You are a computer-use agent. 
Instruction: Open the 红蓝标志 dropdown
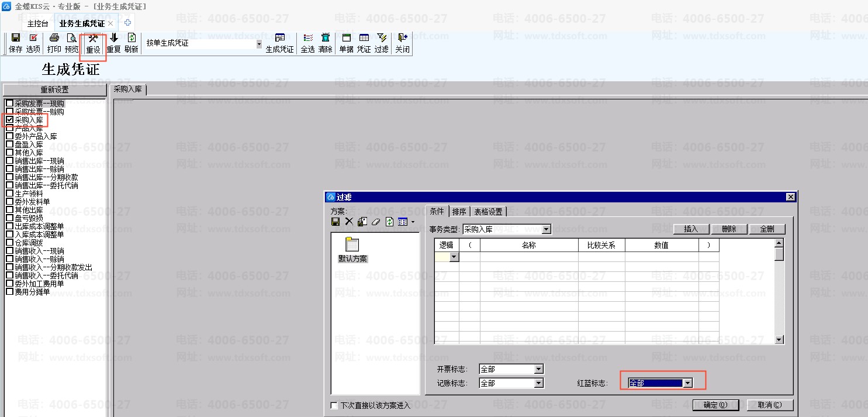pyautogui.click(x=688, y=383)
